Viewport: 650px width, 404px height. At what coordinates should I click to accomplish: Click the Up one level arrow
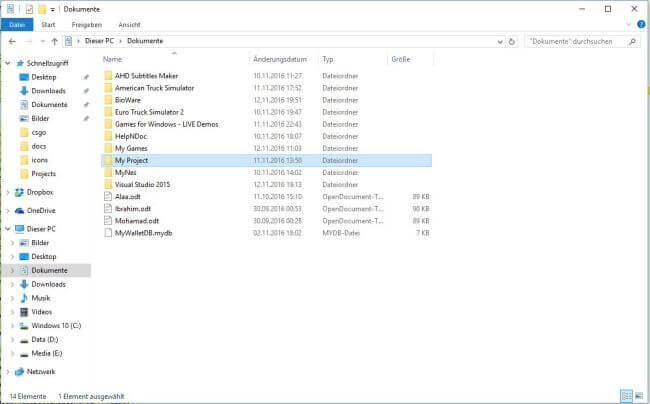click(54, 41)
